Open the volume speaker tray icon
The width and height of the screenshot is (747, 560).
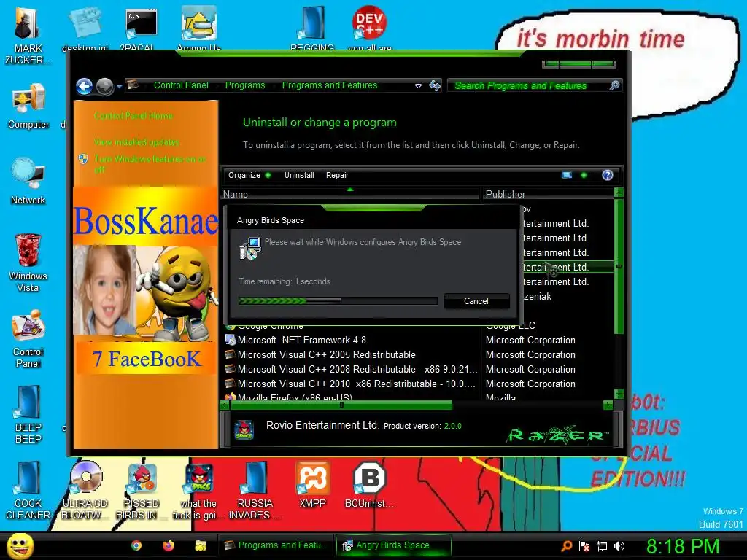[619, 546]
